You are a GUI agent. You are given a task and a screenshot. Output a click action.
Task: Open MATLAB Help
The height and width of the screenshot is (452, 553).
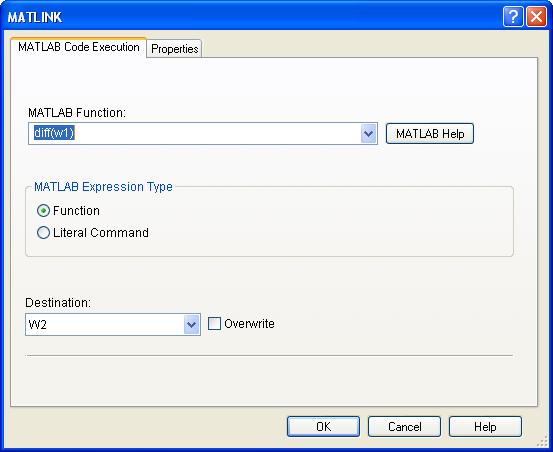430,134
